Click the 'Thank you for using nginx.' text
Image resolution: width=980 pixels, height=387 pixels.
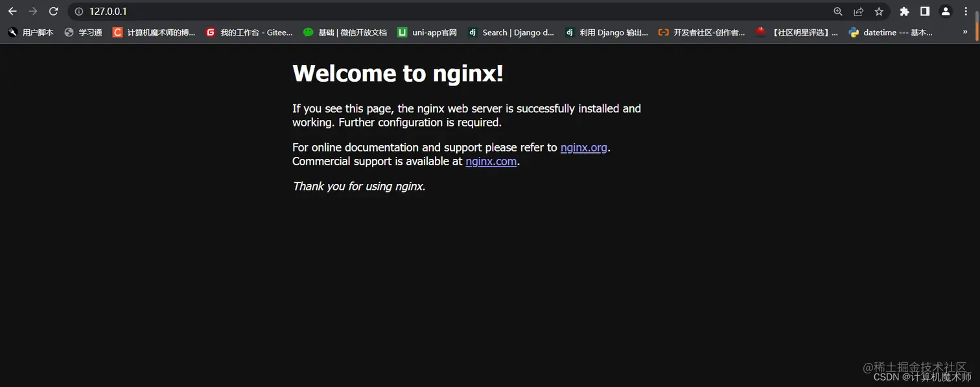[359, 187]
